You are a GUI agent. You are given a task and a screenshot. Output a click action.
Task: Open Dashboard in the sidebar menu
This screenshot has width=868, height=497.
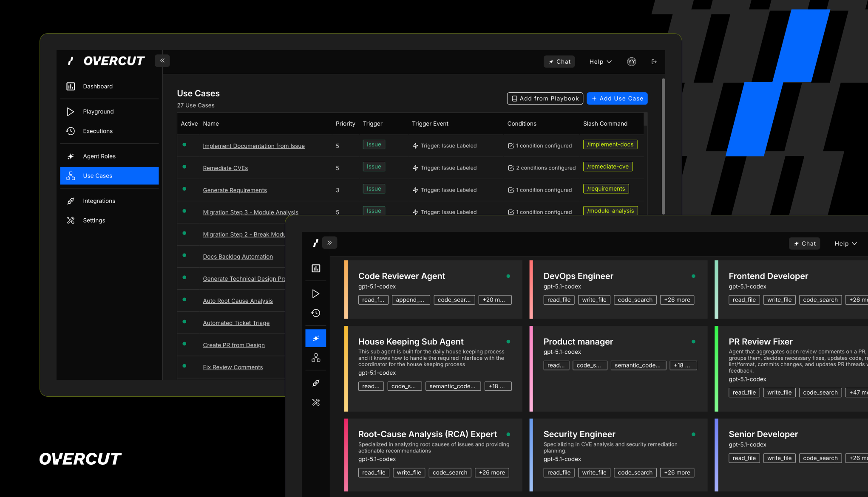(98, 87)
